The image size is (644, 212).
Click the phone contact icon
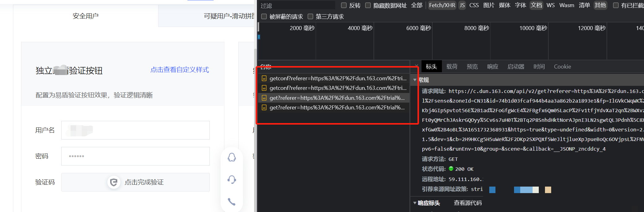[232, 202]
